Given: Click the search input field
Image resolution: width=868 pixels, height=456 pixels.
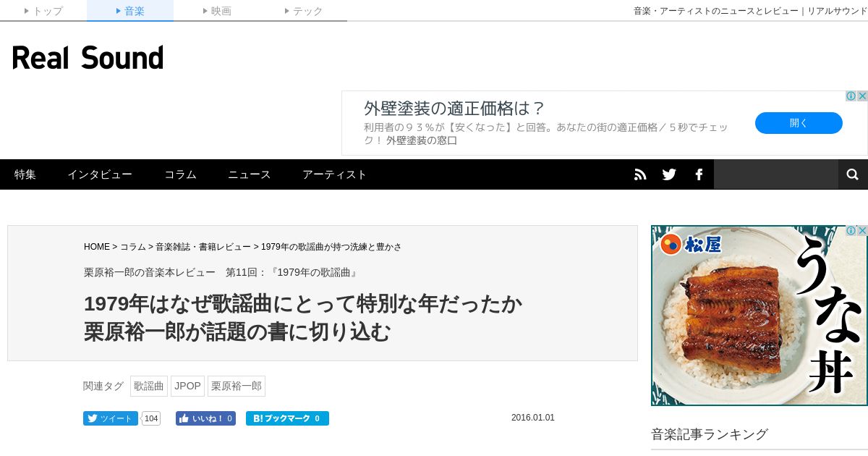Looking at the screenshot, I should 776,174.
